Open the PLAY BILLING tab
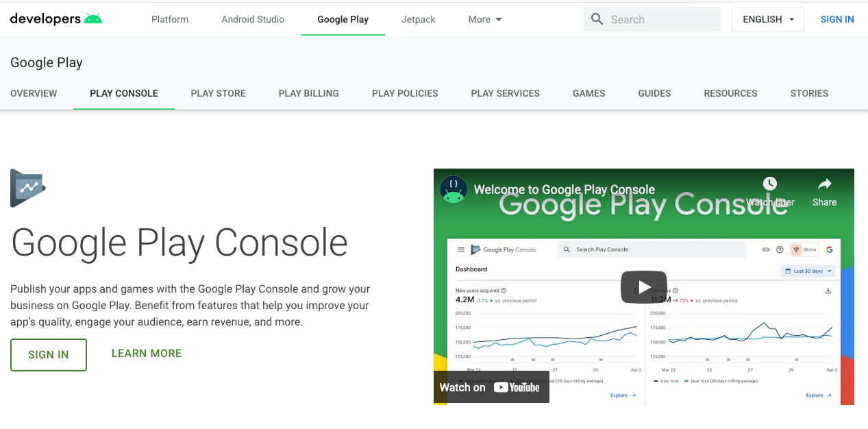 coord(309,93)
